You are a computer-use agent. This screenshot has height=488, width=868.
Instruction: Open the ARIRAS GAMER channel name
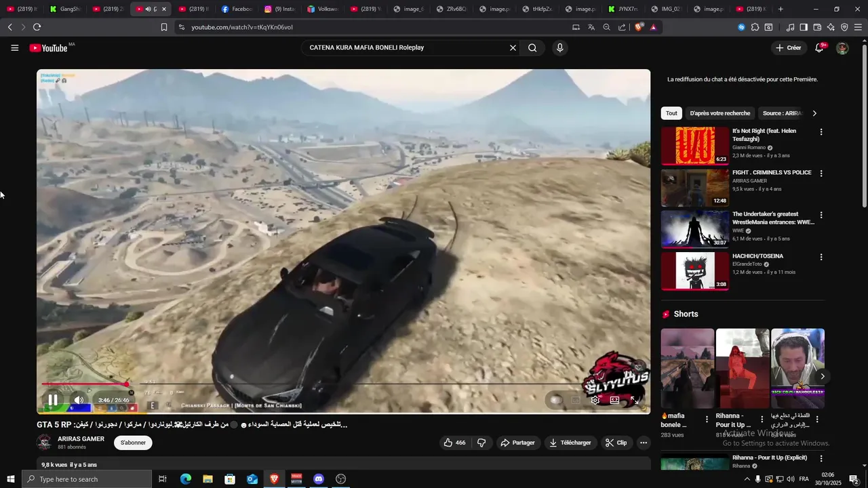[81, 439]
